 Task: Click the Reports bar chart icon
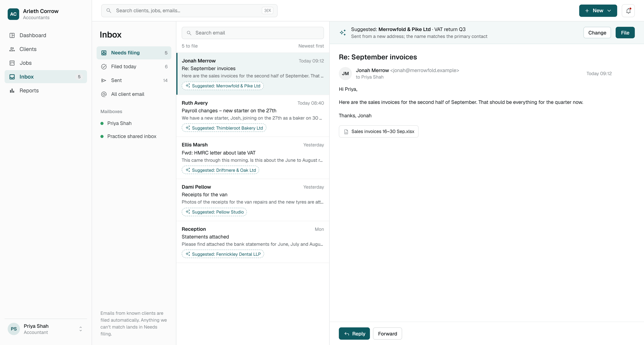[12, 91]
